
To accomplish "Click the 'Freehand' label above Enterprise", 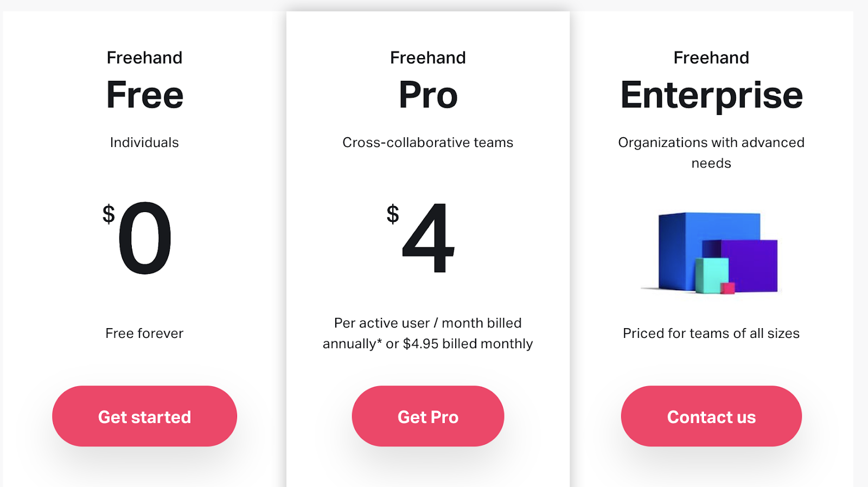I will click(x=711, y=57).
